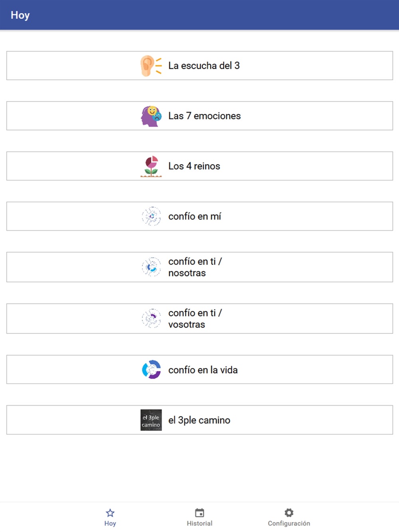
Task: Switch to the Historial tab
Action: (199, 517)
